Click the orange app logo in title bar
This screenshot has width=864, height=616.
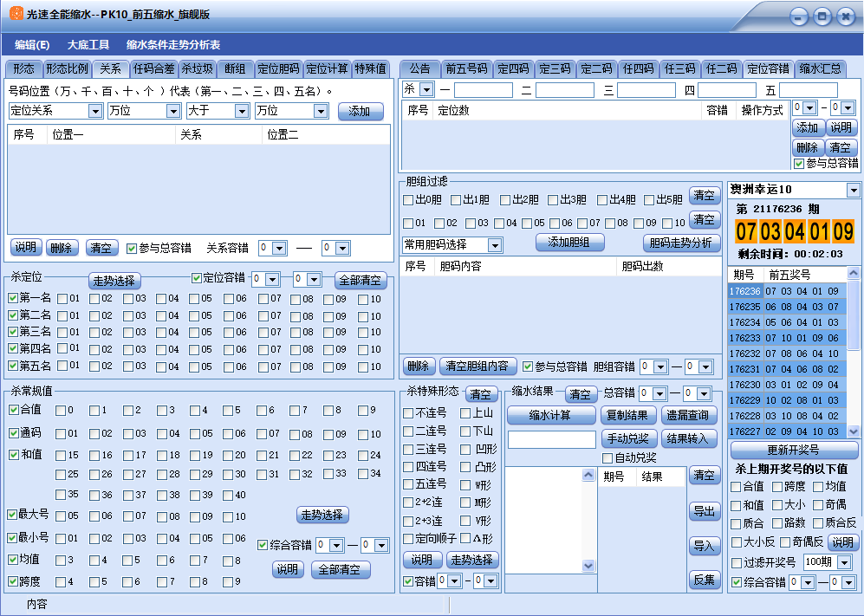[x=16, y=15]
